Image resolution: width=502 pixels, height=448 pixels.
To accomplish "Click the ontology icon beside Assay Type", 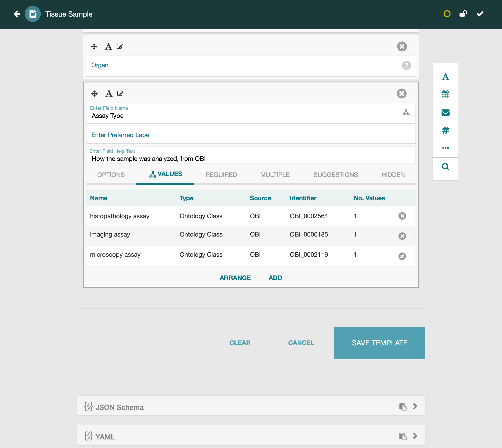I will click(x=406, y=112).
